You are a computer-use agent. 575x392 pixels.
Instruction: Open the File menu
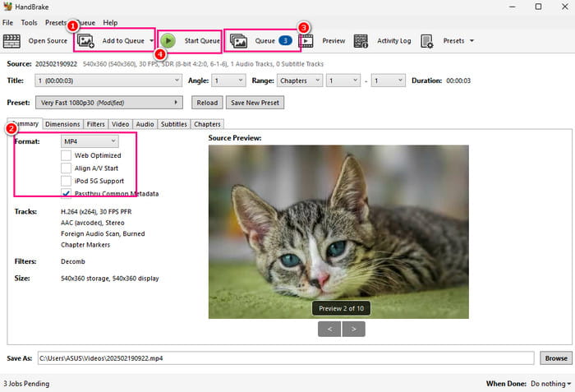[x=7, y=23]
